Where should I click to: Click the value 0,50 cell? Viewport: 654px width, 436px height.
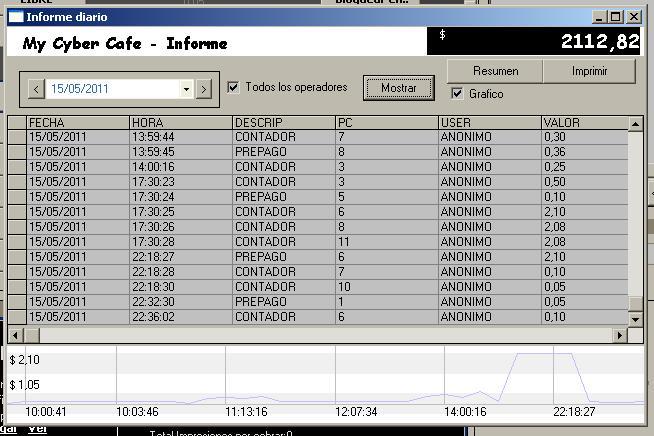[x=585, y=182]
